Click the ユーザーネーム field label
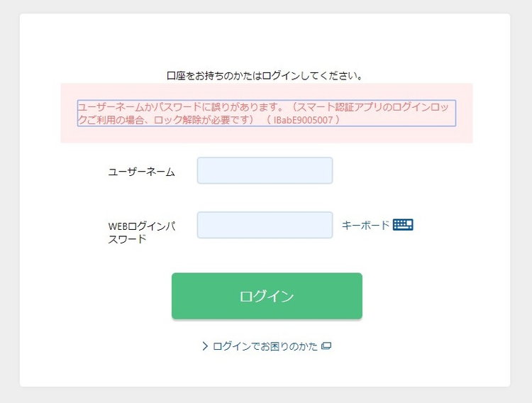Image resolution: width=532 pixels, height=403 pixels. [141, 172]
